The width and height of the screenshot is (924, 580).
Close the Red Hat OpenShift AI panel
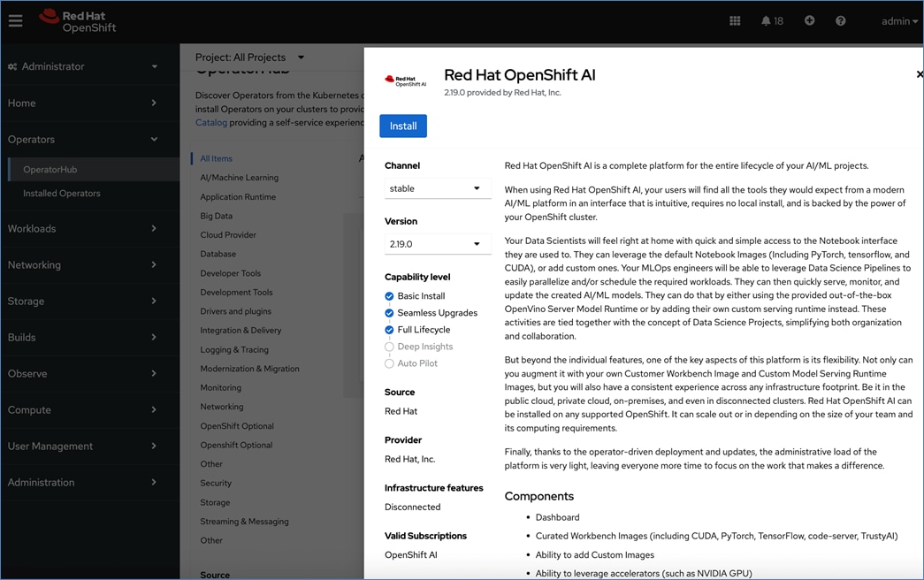tap(920, 74)
